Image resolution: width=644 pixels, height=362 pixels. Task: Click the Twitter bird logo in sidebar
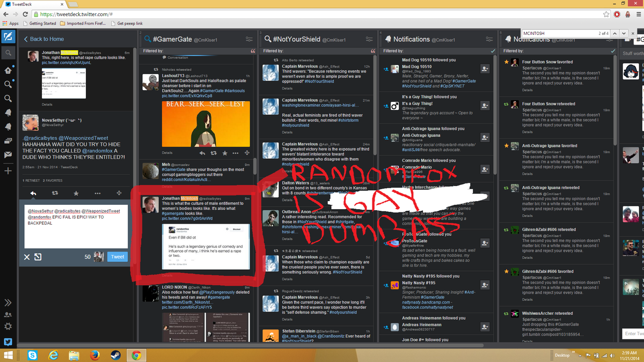(8, 342)
